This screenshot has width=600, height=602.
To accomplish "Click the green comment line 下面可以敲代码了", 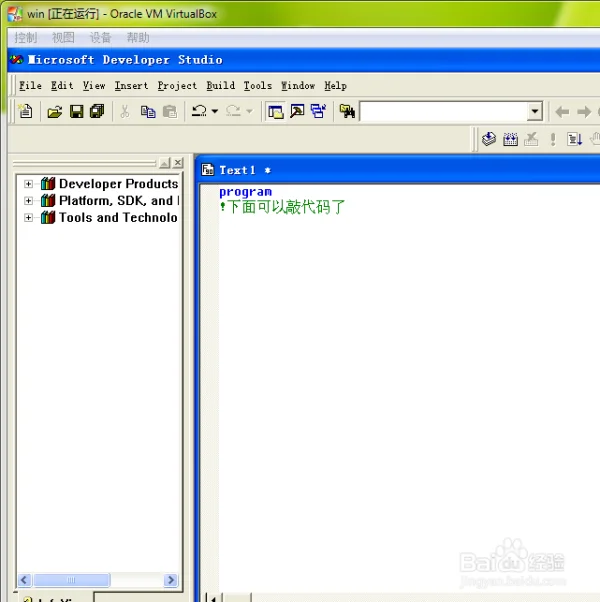I will [282, 207].
